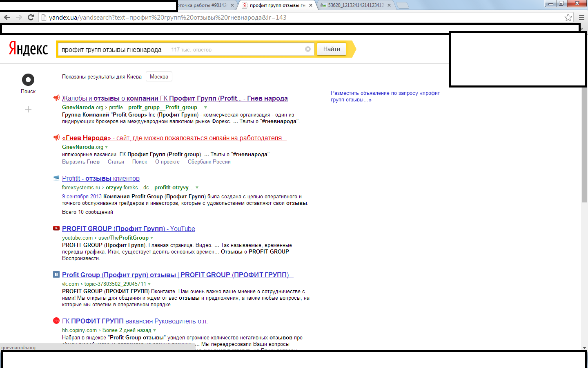Click the green 'youtube.com' URL
This screenshot has height=368, width=588.
click(x=78, y=238)
